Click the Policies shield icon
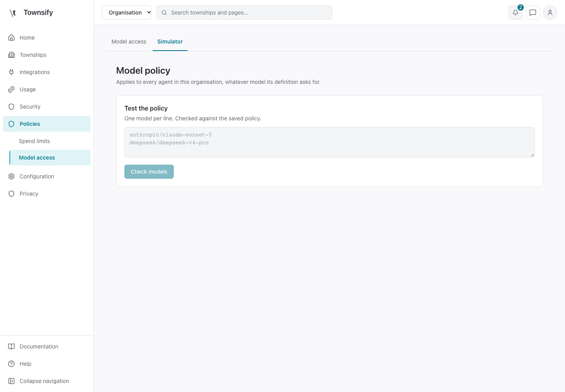565x392 pixels. pyautogui.click(x=11, y=124)
